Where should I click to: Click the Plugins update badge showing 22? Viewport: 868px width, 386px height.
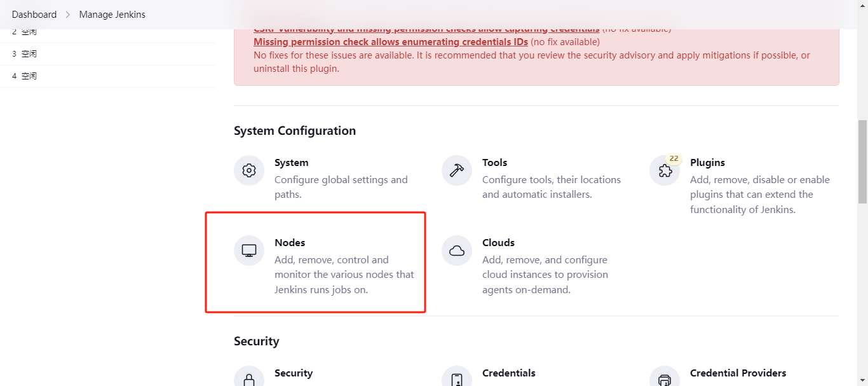coord(674,158)
